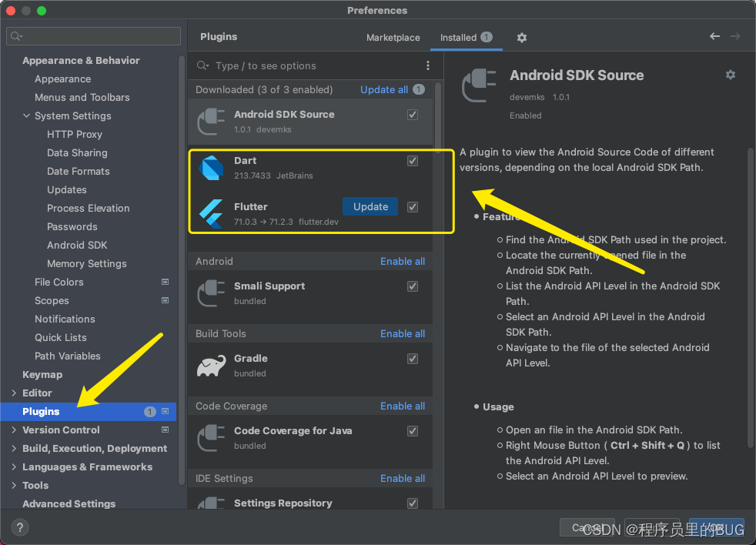Screen dimensions: 756x545
Task: Click the plugin list vertical scrollbar
Action: pos(438,119)
